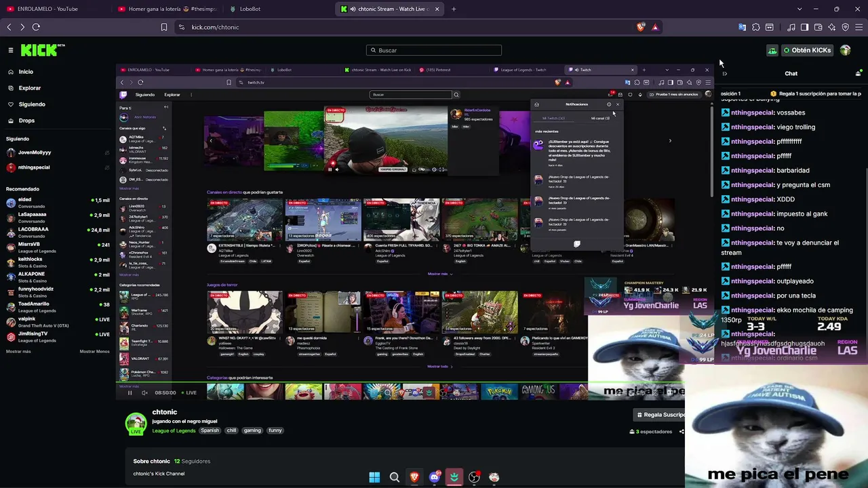Open recommended channel elded

click(58, 203)
